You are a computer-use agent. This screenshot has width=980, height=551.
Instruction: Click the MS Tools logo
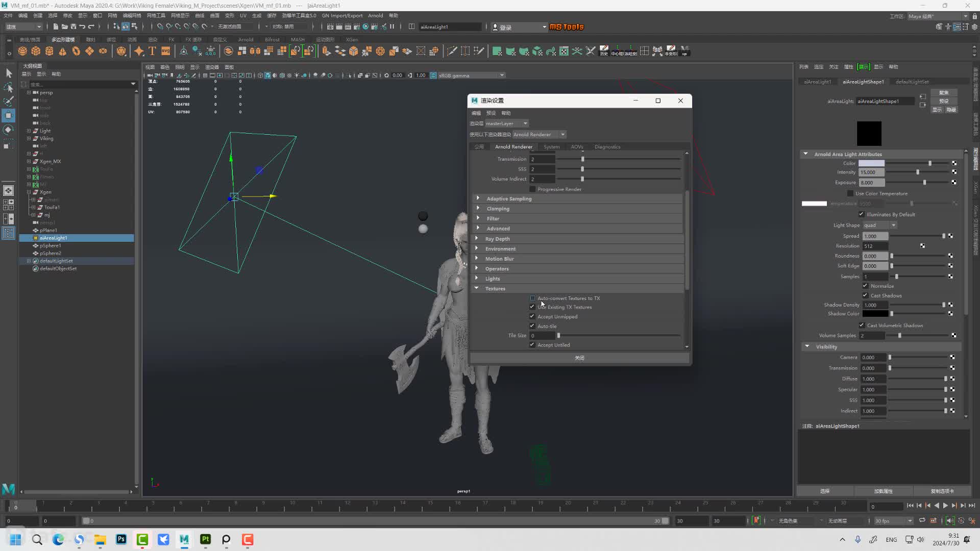567,27
